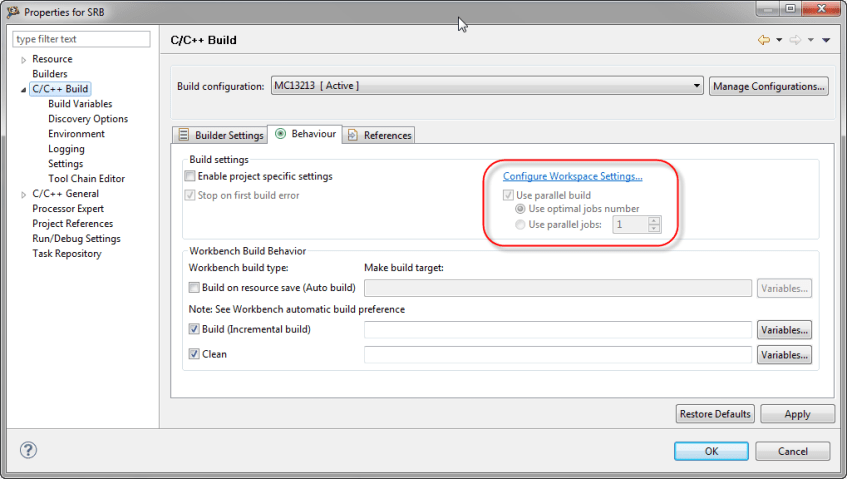Click the window icon in title bar
This screenshot has width=847, height=479.
tap(13, 11)
